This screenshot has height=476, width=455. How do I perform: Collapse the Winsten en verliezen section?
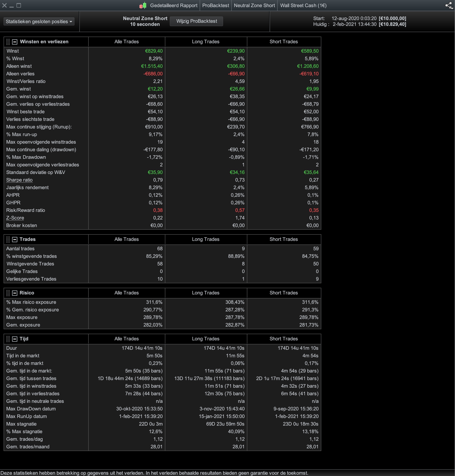[15, 42]
